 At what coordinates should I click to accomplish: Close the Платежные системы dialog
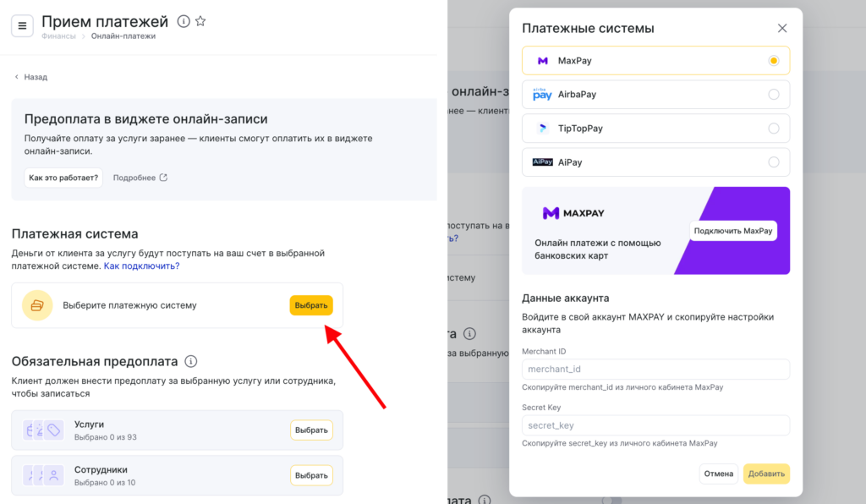click(781, 28)
